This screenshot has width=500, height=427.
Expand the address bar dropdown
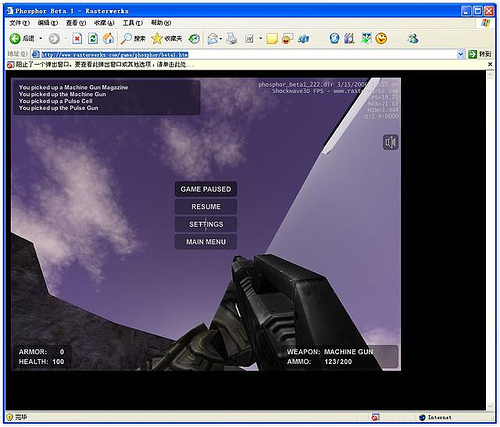460,54
